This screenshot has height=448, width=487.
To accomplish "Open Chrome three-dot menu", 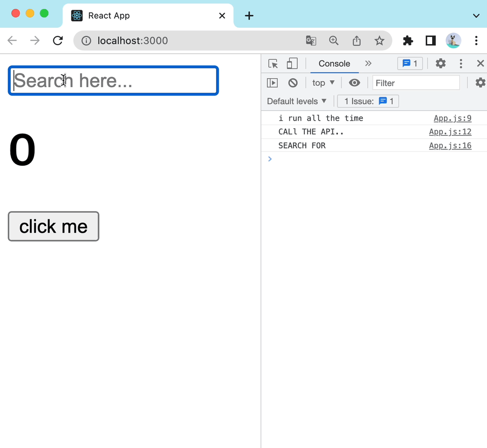I will [476, 41].
